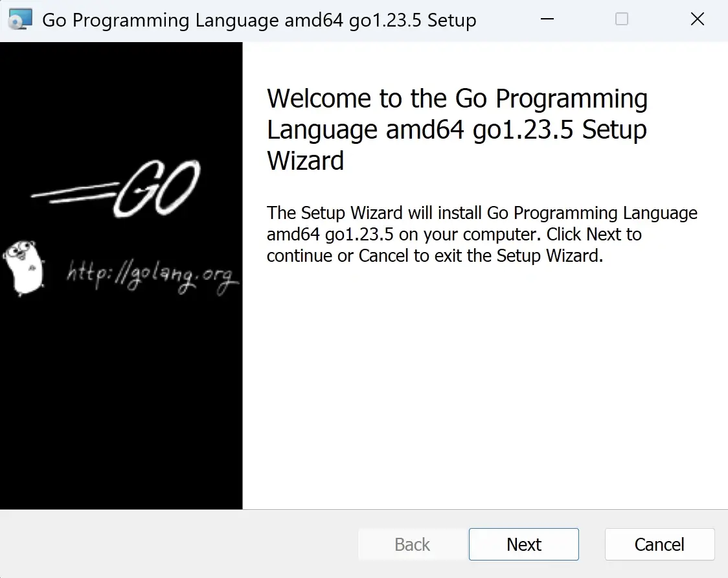728x578 pixels.
Task: Click the Welcome heading text
Action: pyautogui.click(x=457, y=129)
